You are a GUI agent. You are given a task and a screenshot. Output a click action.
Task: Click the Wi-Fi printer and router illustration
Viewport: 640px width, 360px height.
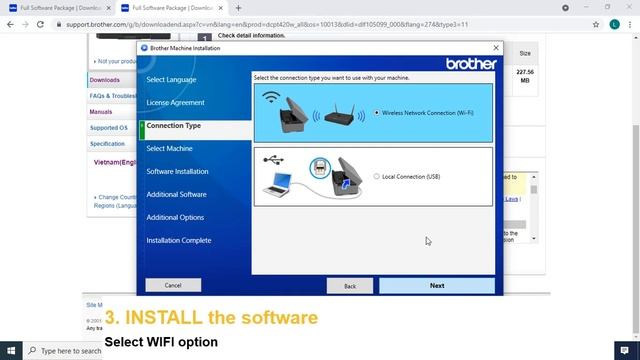click(322, 114)
